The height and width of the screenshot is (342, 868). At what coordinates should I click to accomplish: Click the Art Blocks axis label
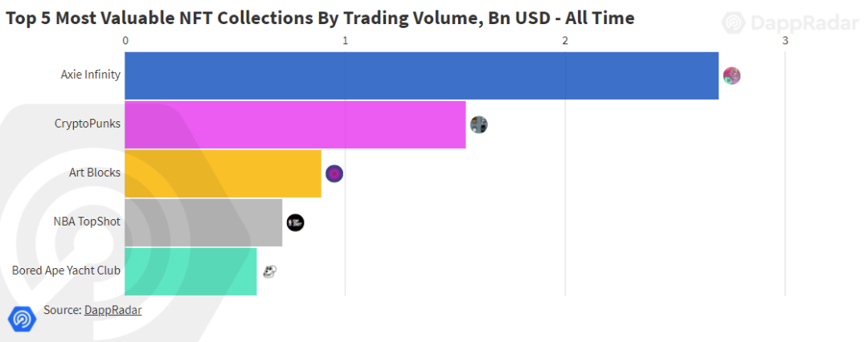tap(95, 173)
